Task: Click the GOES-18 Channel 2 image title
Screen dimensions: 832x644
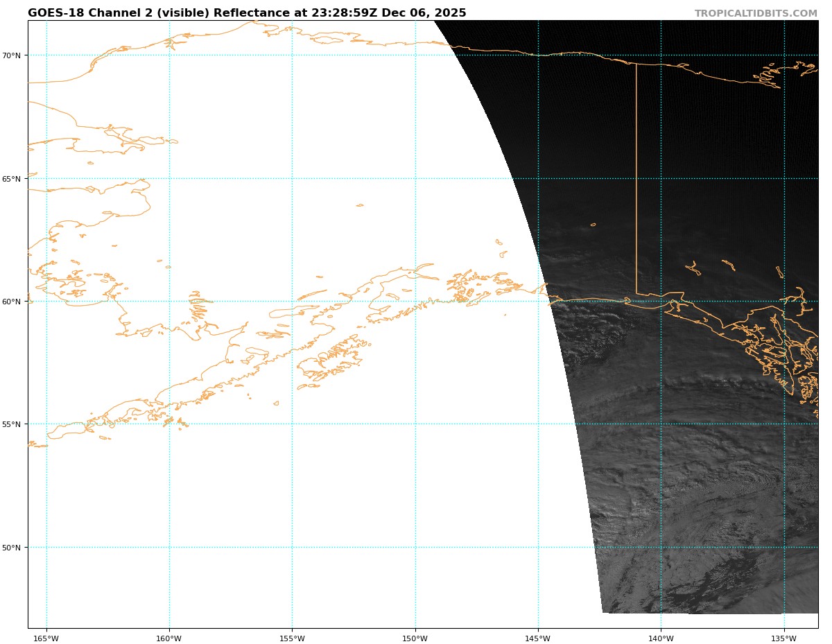Action: [247, 13]
